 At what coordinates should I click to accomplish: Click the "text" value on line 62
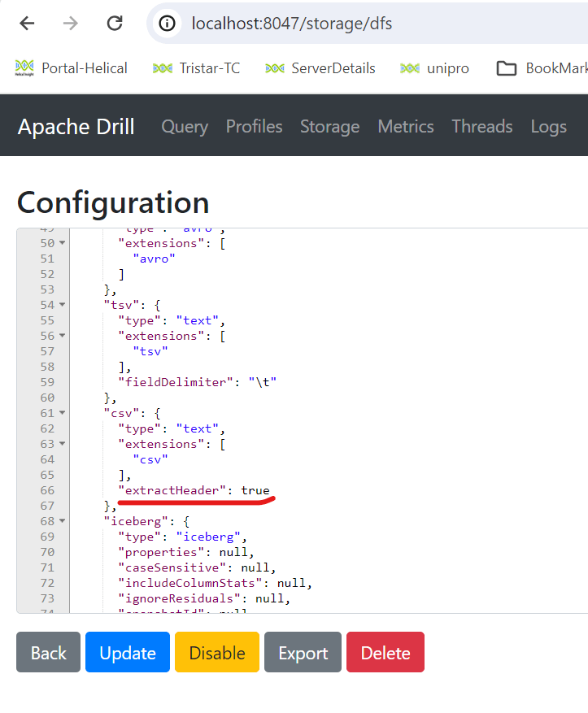(197, 429)
